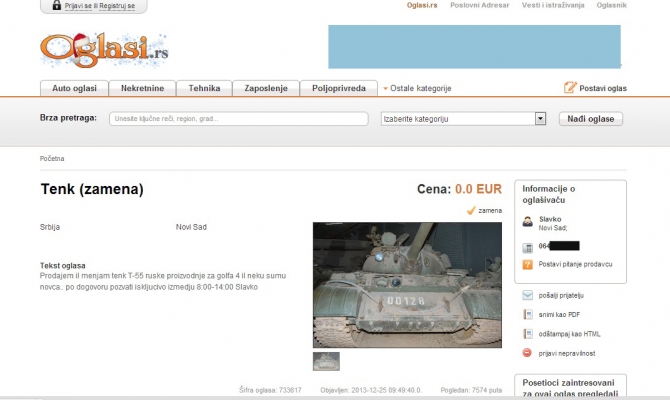This screenshot has height=400, width=670.
Task: Open the Auto oglasi tab
Action: pyautogui.click(x=73, y=88)
